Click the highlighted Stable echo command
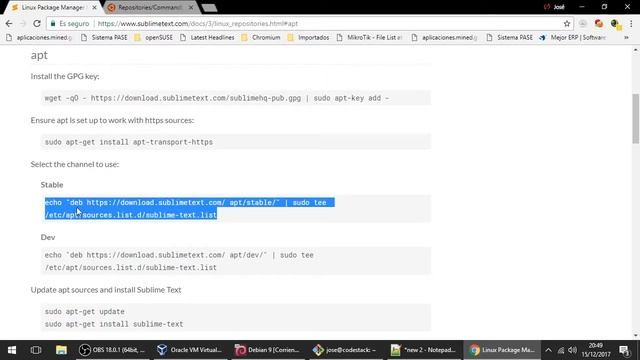640x360 pixels. click(189, 209)
